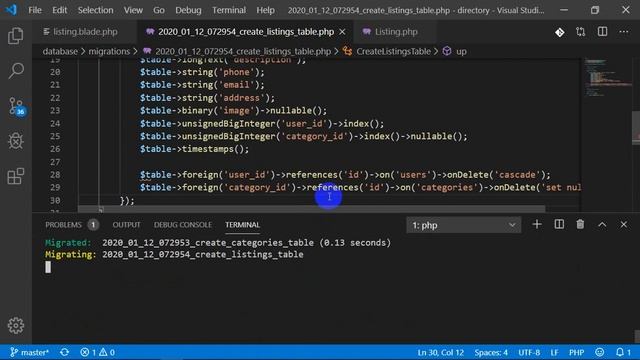Click the VS Code logo icon

coord(11,10)
